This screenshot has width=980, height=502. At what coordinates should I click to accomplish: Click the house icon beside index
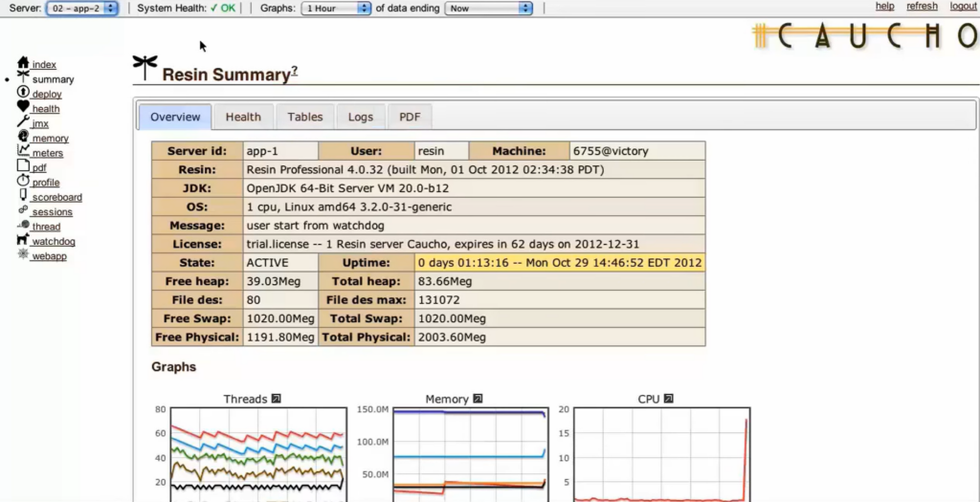pos(23,62)
